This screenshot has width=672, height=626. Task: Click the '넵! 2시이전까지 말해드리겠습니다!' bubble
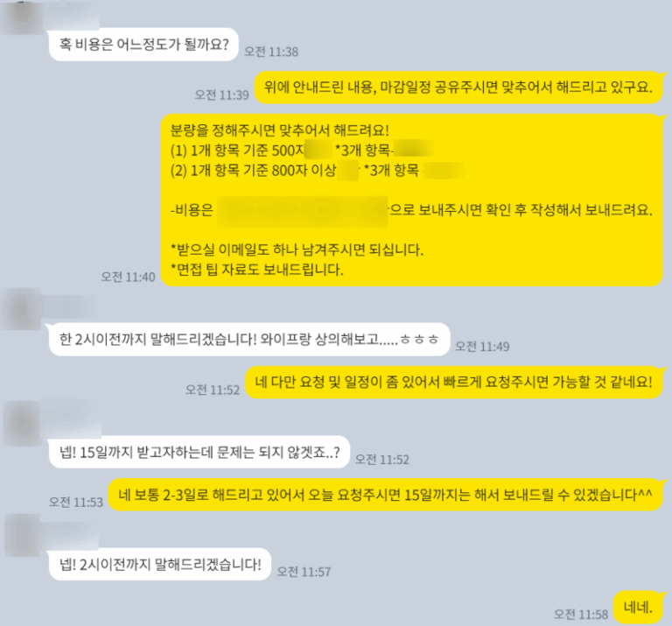coord(160,564)
